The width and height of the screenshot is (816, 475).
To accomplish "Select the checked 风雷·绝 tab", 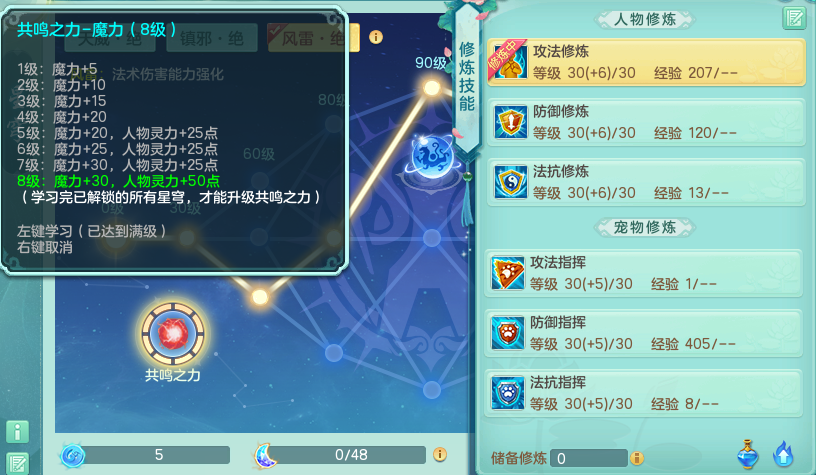I will tap(313, 37).
